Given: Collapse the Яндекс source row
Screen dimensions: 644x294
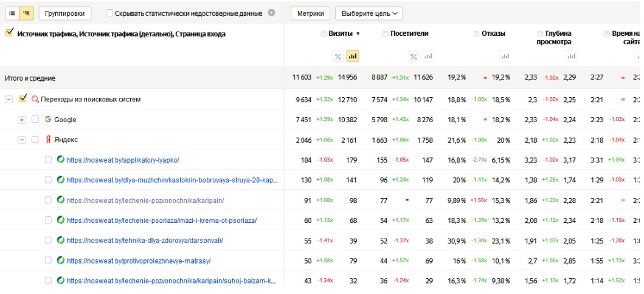Looking at the screenshot, I should (x=22, y=140).
